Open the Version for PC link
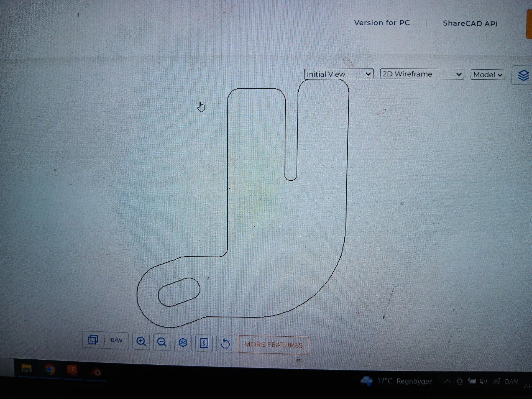Viewport: 532px width, 399px height. pos(382,23)
